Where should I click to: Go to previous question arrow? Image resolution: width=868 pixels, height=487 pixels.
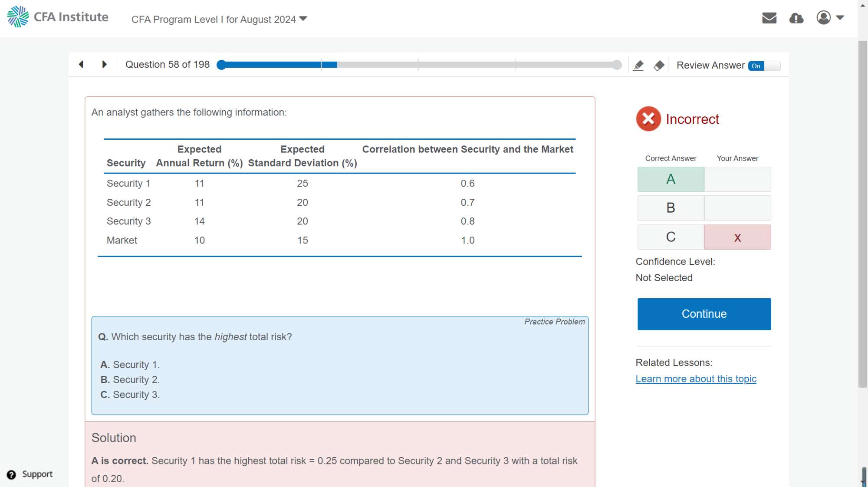coord(81,65)
